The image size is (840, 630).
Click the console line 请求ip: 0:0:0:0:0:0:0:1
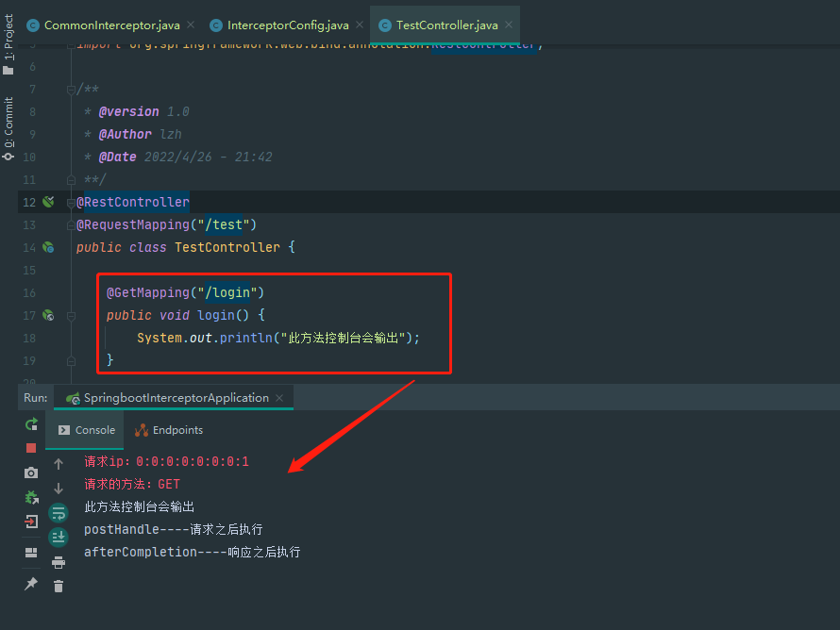(x=167, y=461)
